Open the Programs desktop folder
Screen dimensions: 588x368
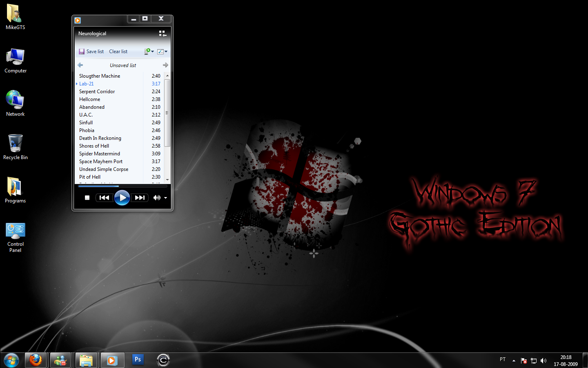pos(15,190)
